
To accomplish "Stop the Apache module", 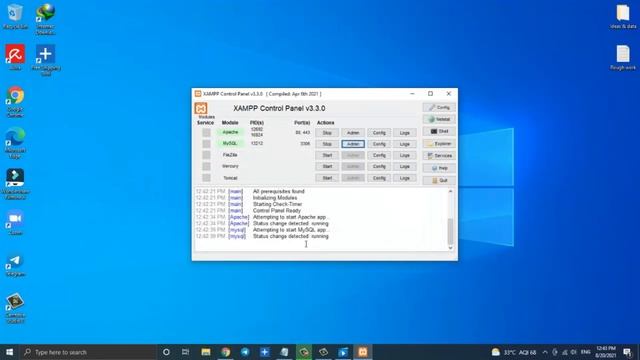I will 327,133.
